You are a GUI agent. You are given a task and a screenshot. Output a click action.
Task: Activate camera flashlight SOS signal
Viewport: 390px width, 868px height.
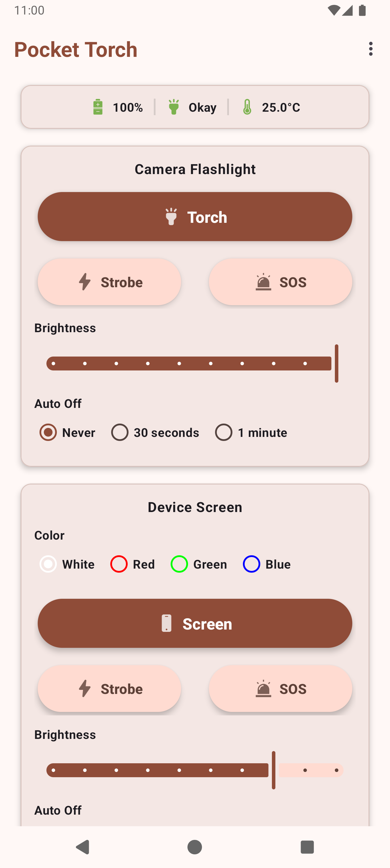(x=280, y=282)
